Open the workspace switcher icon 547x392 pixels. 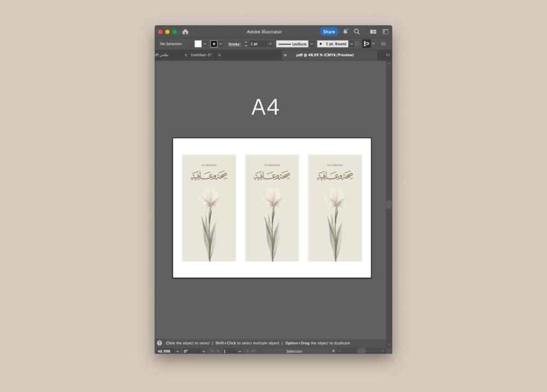[386, 32]
